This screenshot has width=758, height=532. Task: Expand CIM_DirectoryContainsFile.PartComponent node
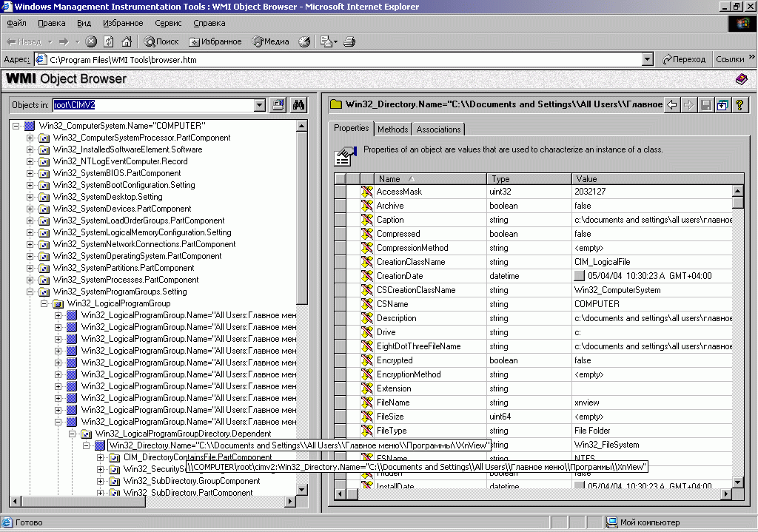pos(100,457)
